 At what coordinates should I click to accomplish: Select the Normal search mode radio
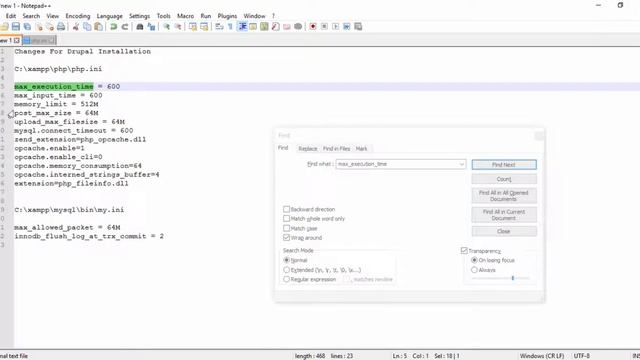(x=287, y=260)
